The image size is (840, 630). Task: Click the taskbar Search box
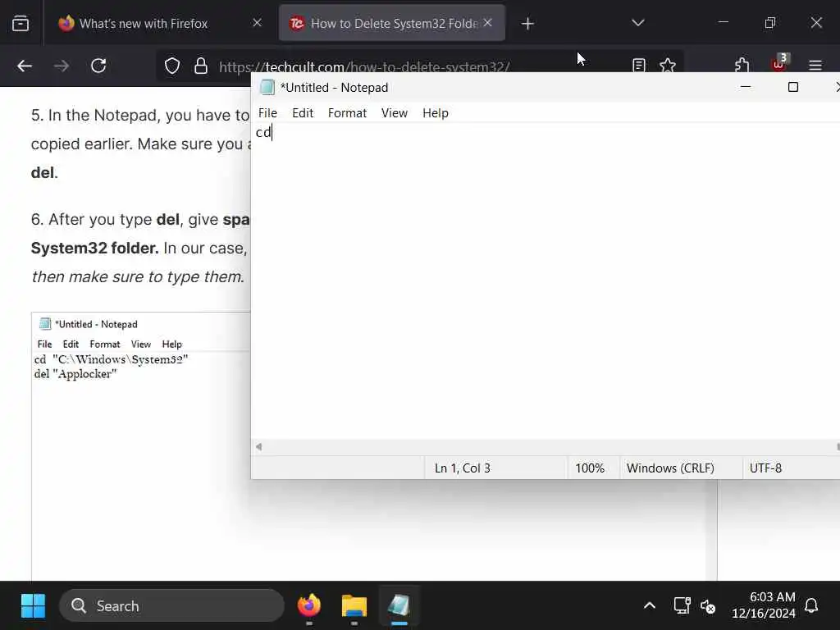click(x=171, y=606)
